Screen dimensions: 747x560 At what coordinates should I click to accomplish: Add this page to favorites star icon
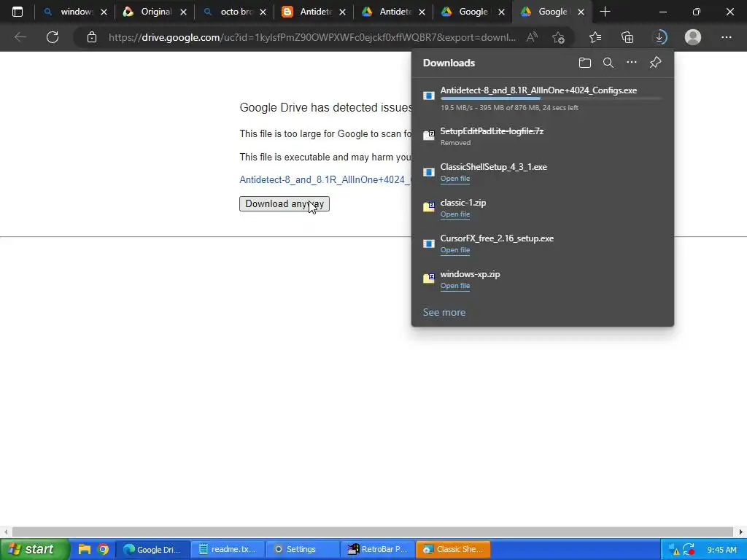coord(558,37)
